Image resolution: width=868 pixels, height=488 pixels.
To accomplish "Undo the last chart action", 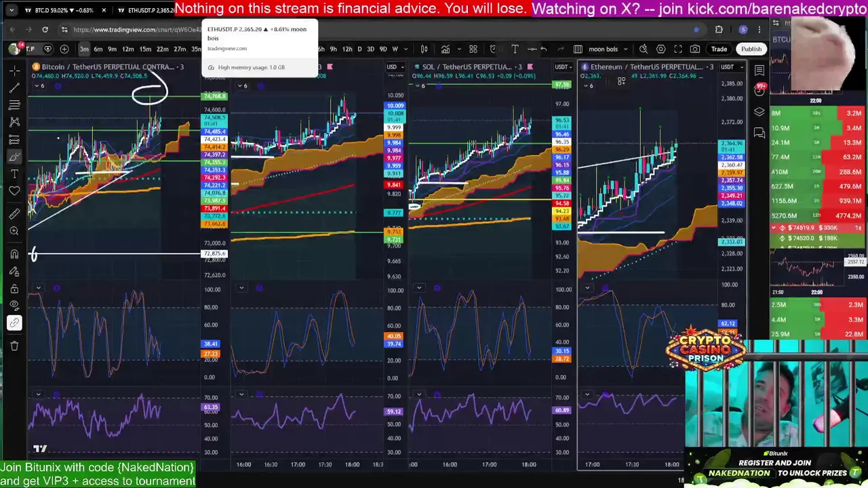I will (543, 49).
